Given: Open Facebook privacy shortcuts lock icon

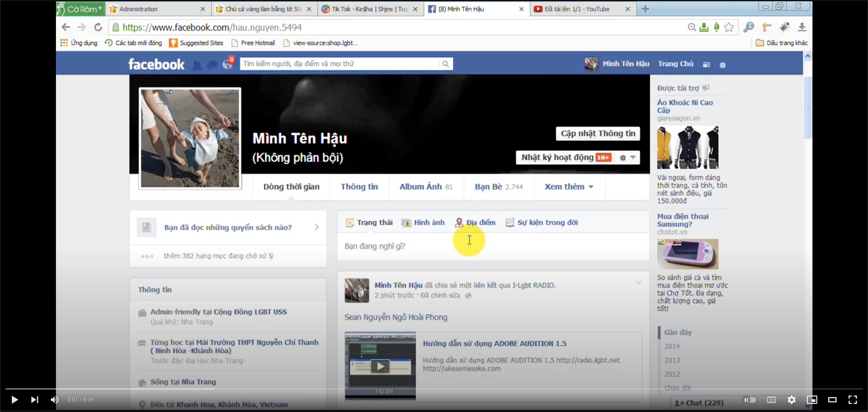Looking at the screenshot, I should pyautogui.click(x=707, y=65).
